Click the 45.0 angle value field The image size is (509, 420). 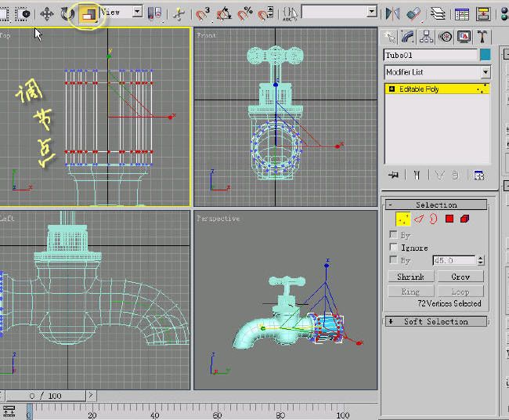[454, 260]
